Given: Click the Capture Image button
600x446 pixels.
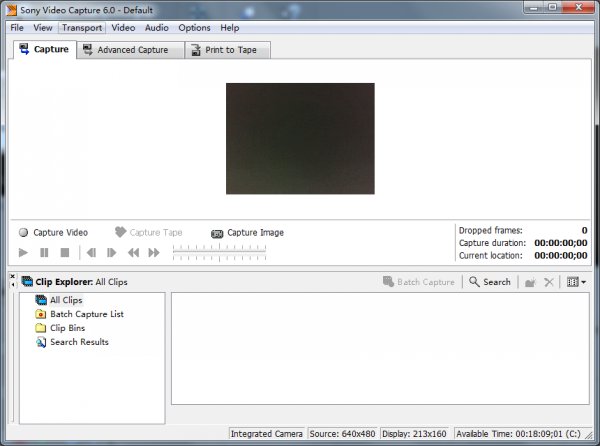Looking at the screenshot, I should 248,233.
